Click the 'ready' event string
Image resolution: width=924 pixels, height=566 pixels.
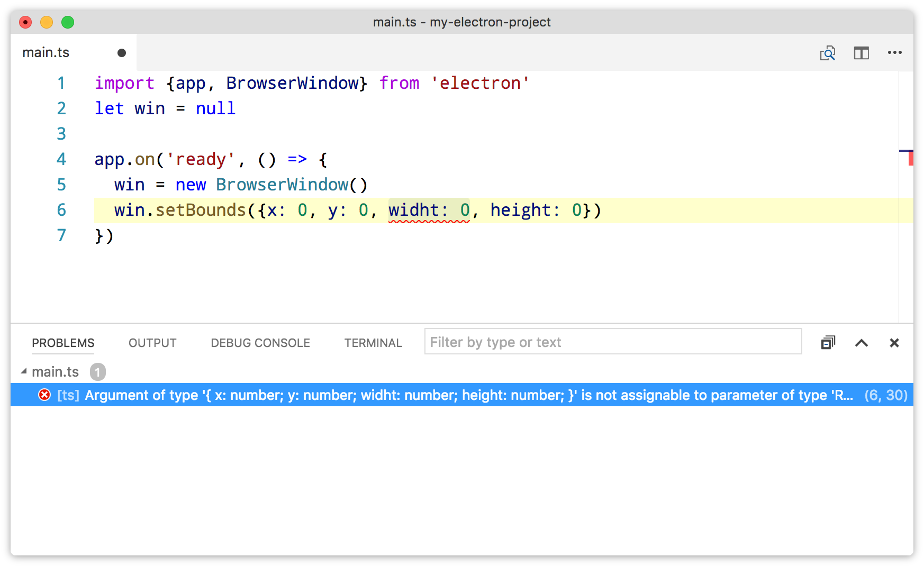[201, 159]
